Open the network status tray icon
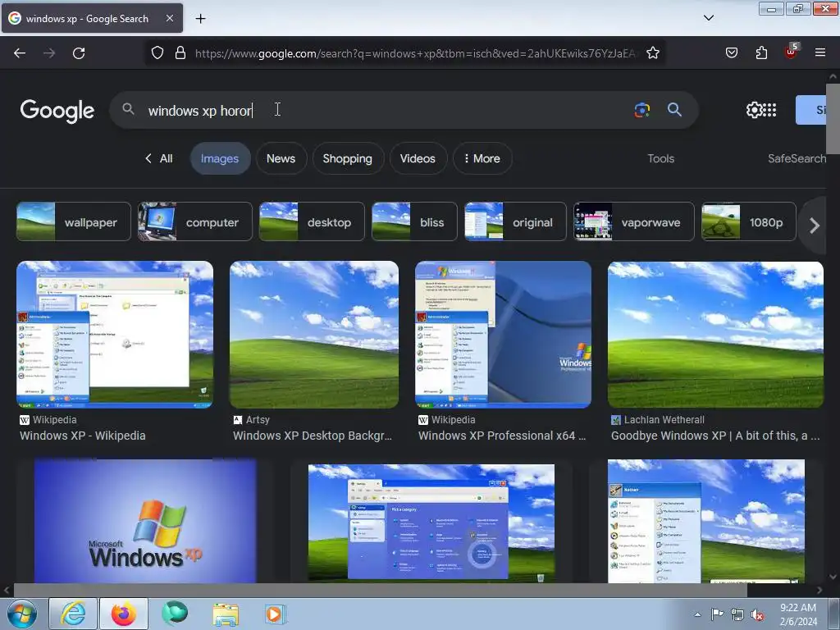This screenshot has width=840, height=630. tap(737, 614)
